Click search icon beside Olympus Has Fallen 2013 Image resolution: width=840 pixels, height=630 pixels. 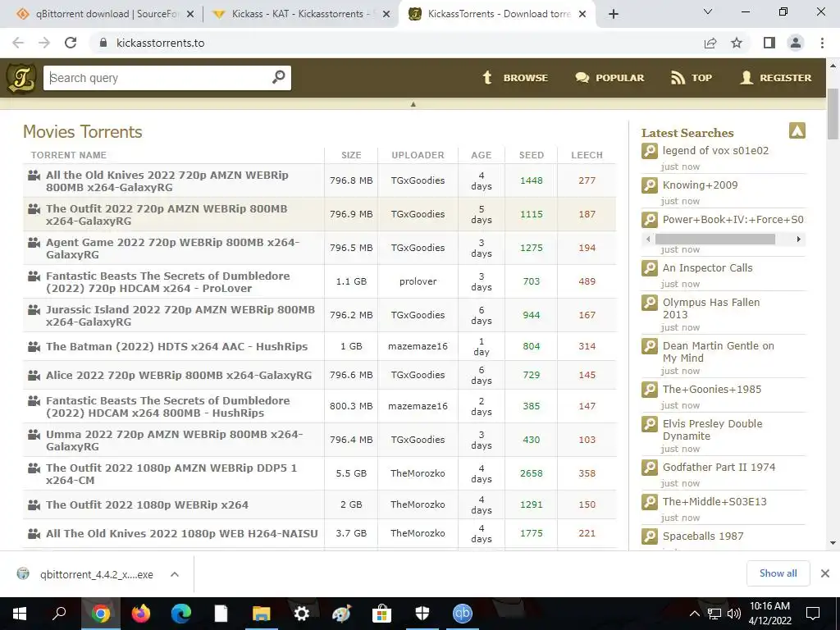pos(650,303)
